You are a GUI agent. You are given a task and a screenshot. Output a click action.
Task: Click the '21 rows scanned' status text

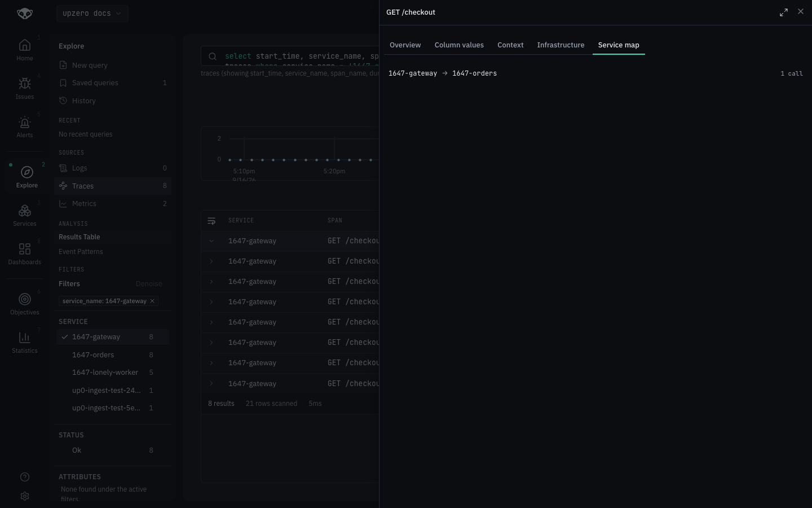pyautogui.click(x=271, y=404)
